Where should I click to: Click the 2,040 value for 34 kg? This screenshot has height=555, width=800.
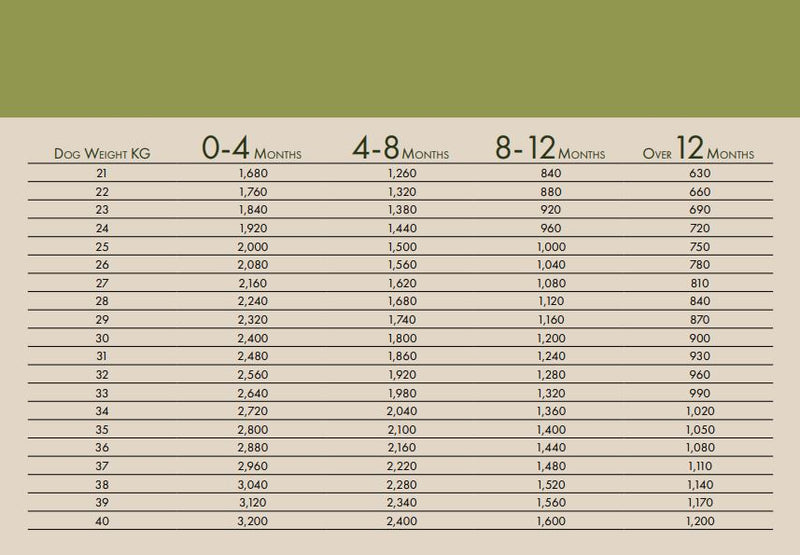tap(400, 413)
